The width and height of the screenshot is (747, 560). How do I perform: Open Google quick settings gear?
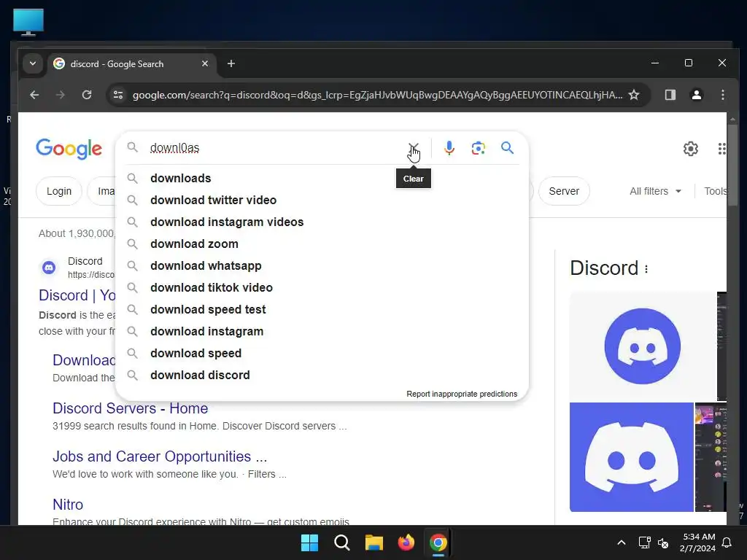point(690,149)
